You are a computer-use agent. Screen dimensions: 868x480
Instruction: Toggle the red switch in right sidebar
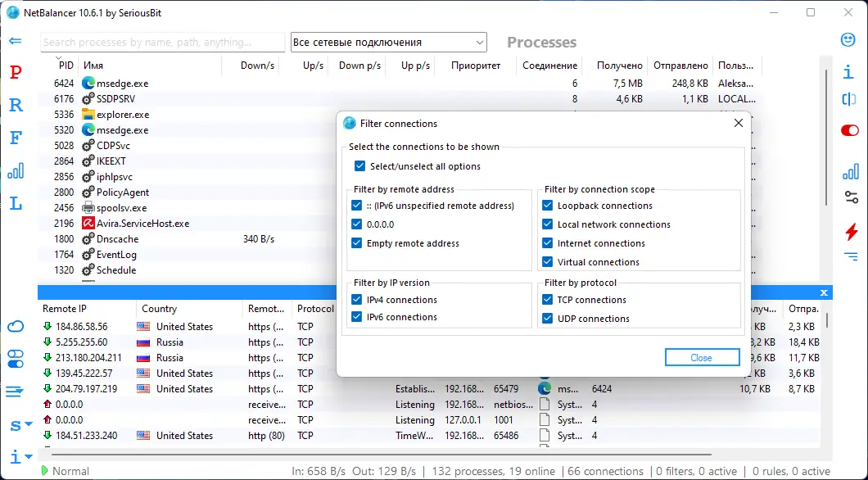tap(850, 131)
